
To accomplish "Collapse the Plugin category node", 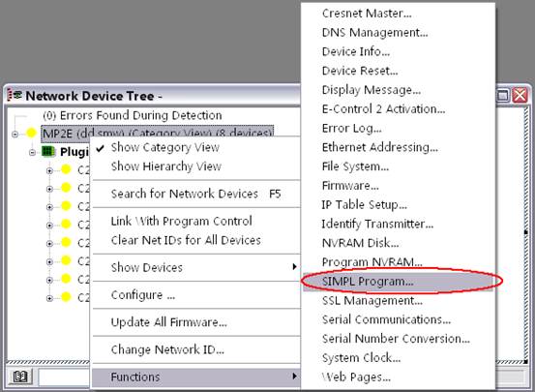I will click(33, 152).
